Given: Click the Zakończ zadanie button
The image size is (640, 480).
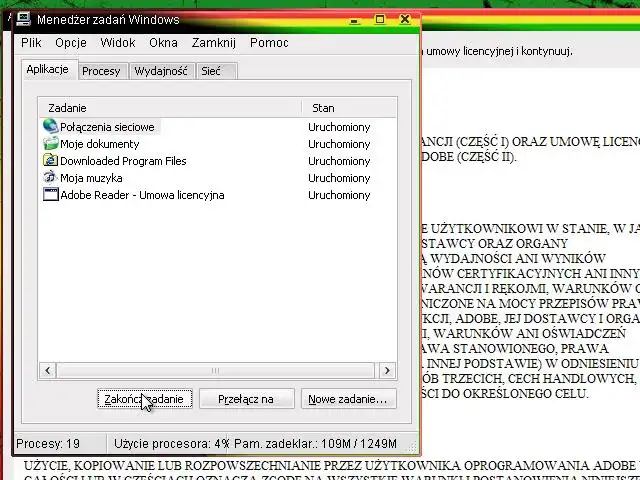Looking at the screenshot, I should click(144, 399).
